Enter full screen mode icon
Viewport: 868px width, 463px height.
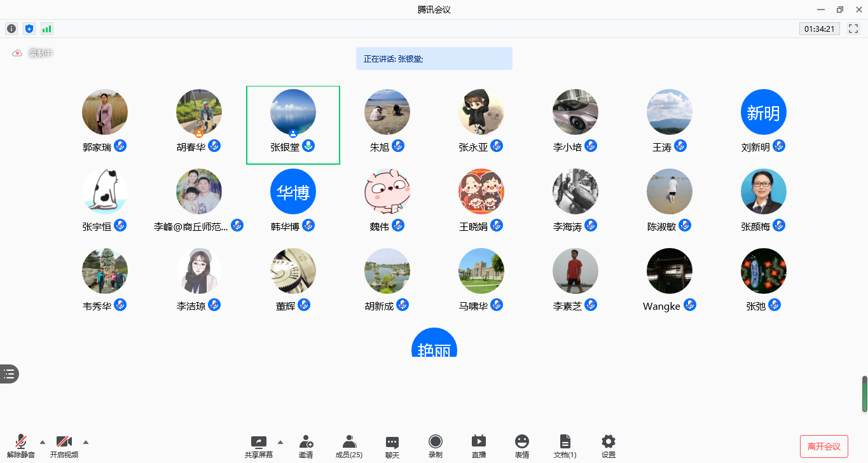coord(853,29)
